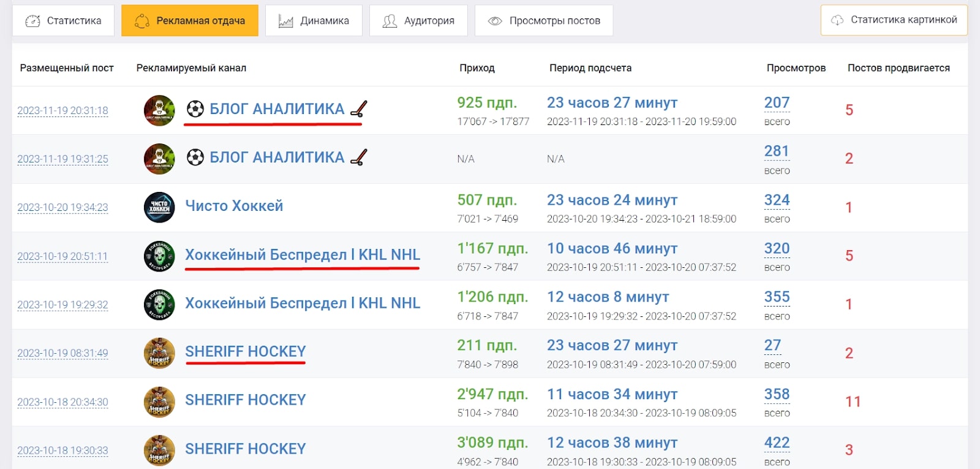Image resolution: width=980 pixels, height=469 pixels.
Task: Open post link 2023-10-20 19:34:23
Action: pyautogui.click(x=62, y=207)
